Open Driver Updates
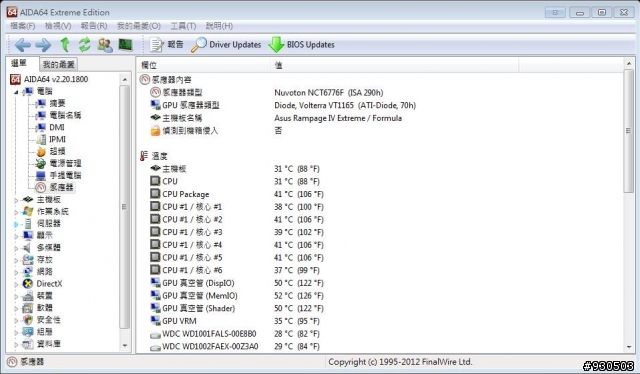 point(226,45)
